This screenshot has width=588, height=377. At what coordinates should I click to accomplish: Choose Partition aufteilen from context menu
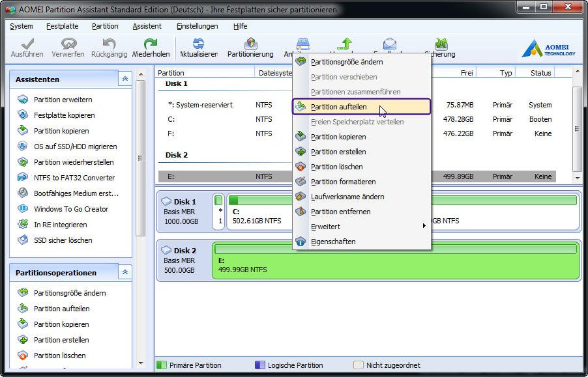click(x=362, y=107)
